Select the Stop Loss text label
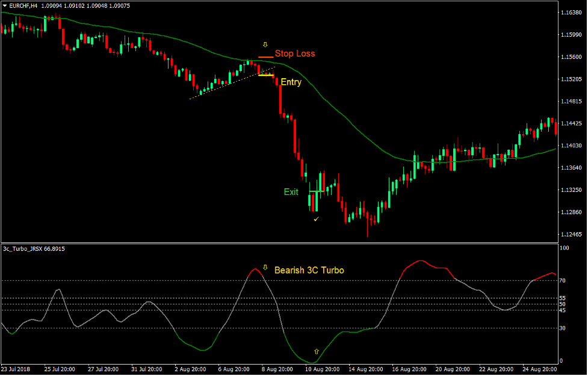 [x=294, y=54]
